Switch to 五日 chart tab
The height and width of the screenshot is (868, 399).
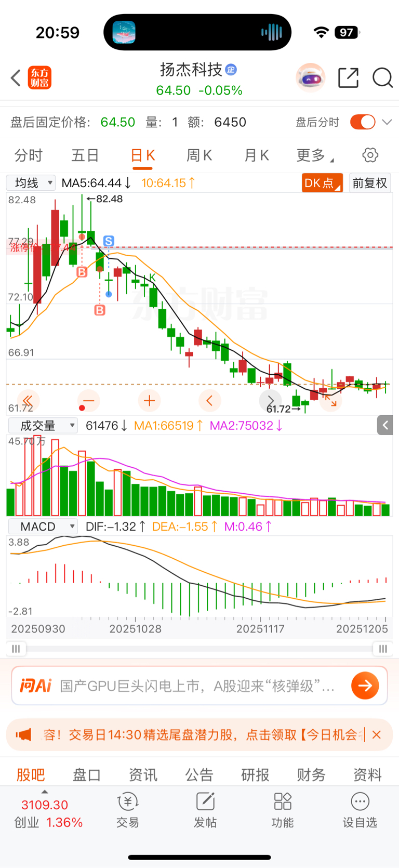tap(85, 155)
